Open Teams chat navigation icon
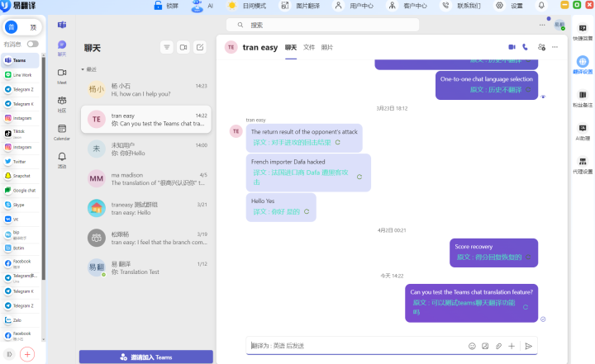This screenshot has width=595, height=364. (x=62, y=48)
